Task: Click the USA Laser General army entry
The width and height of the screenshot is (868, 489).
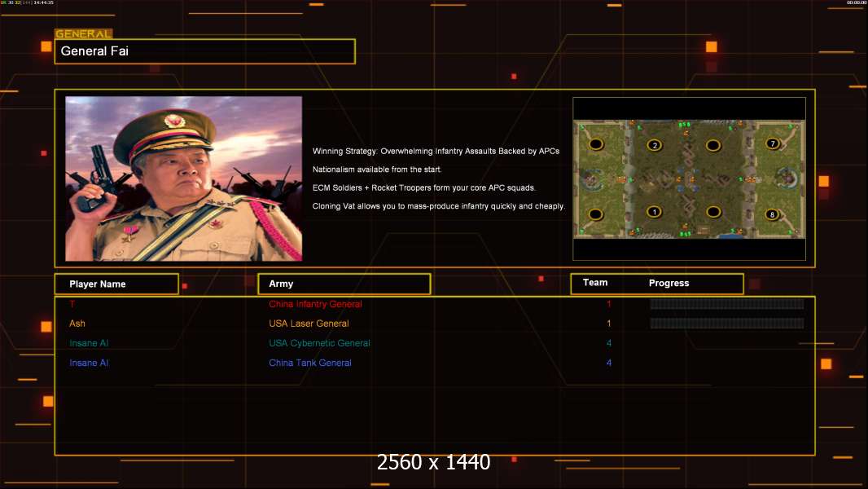Action: pos(309,324)
